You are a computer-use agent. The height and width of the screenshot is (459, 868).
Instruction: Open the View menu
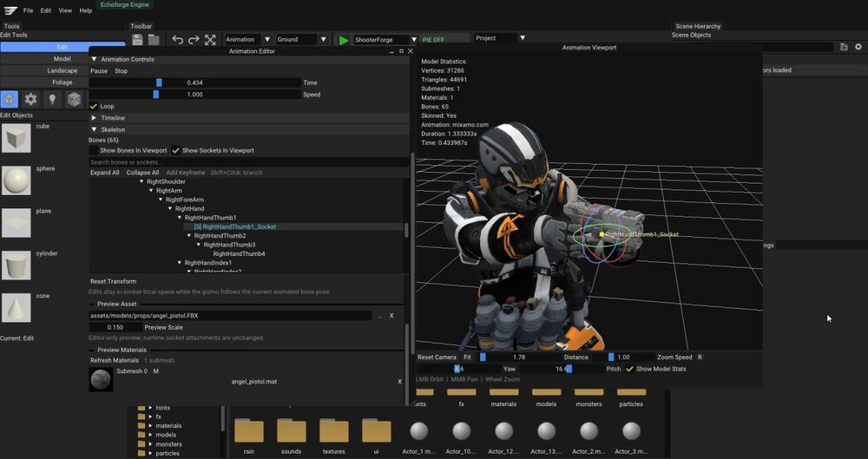(65, 10)
